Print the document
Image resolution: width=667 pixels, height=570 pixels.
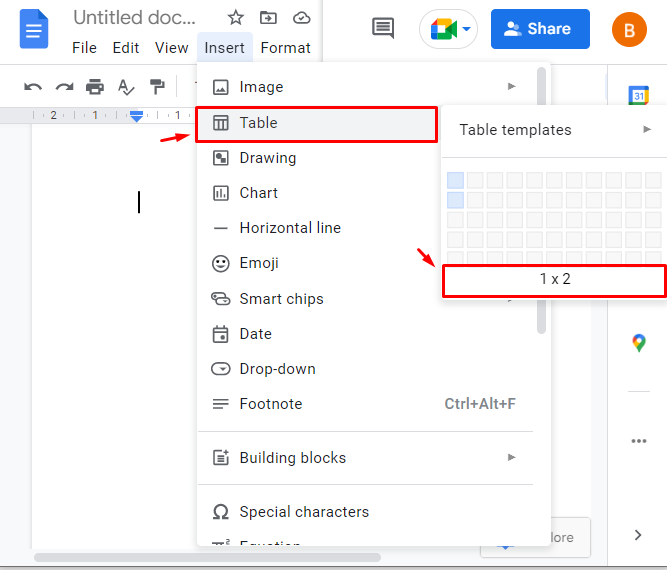pos(95,87)
